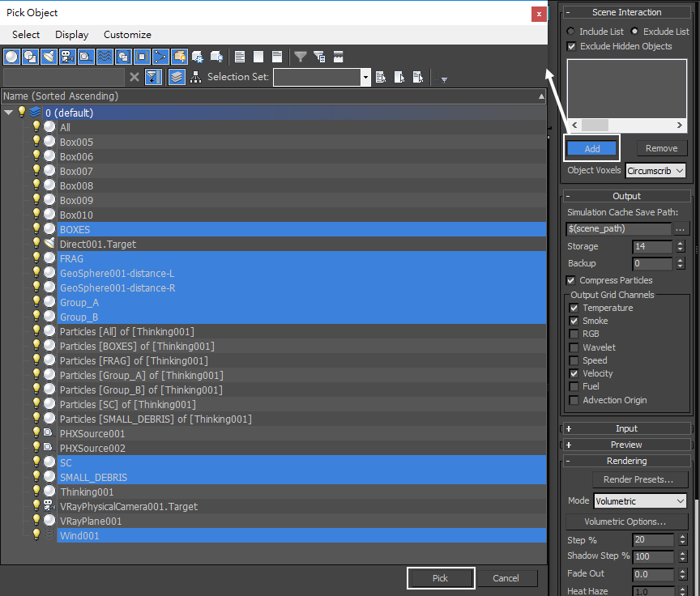Viewport: 700px width, 596px height.
Task: Collapse the Output rollout
Action: [627, 196]
